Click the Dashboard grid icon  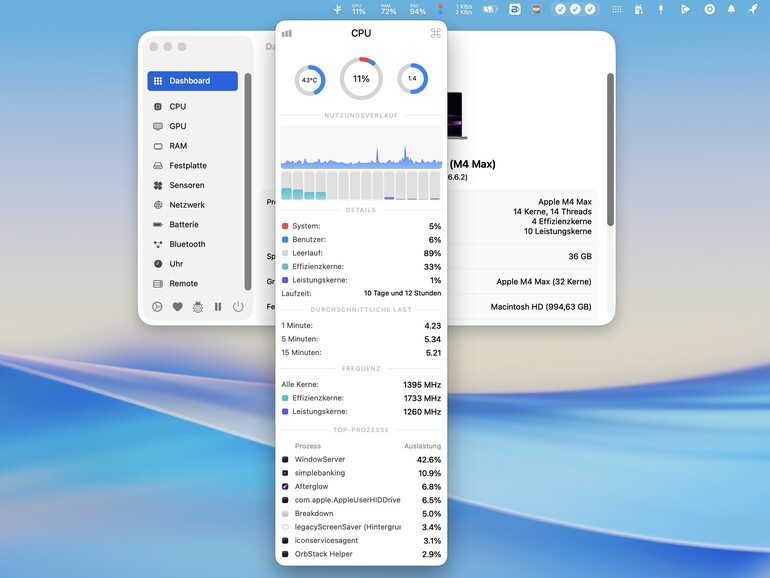point(158,81)
